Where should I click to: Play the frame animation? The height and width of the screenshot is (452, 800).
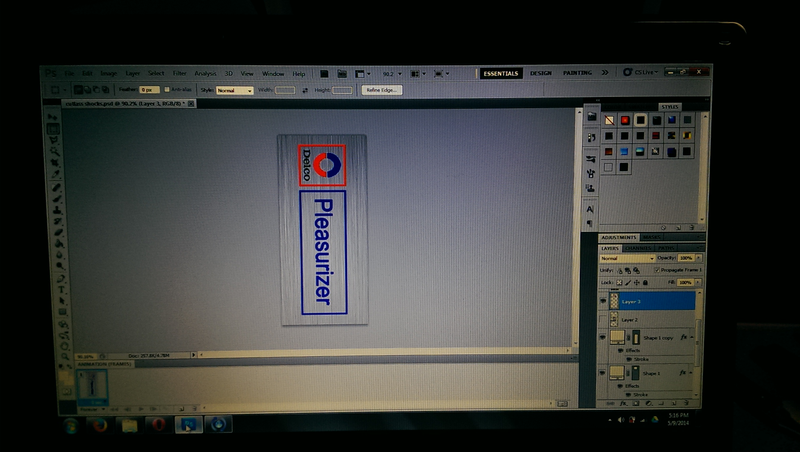click(x=141, y=409)
